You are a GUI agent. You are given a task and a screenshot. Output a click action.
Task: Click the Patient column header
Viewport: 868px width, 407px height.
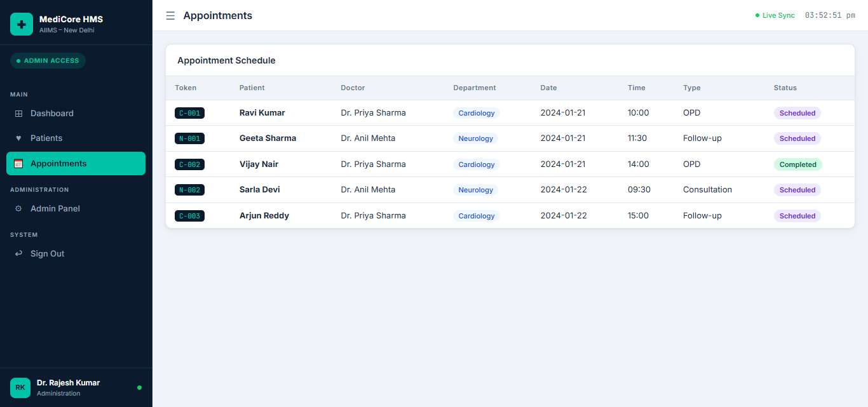252,88
